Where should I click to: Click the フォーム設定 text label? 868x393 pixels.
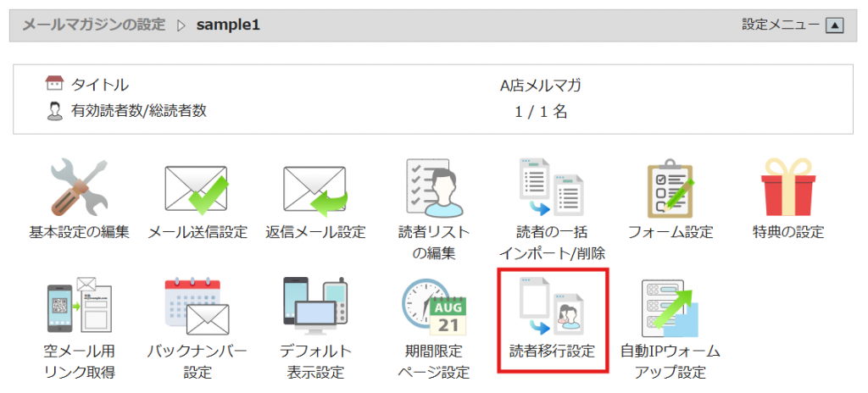click(670, 232)
